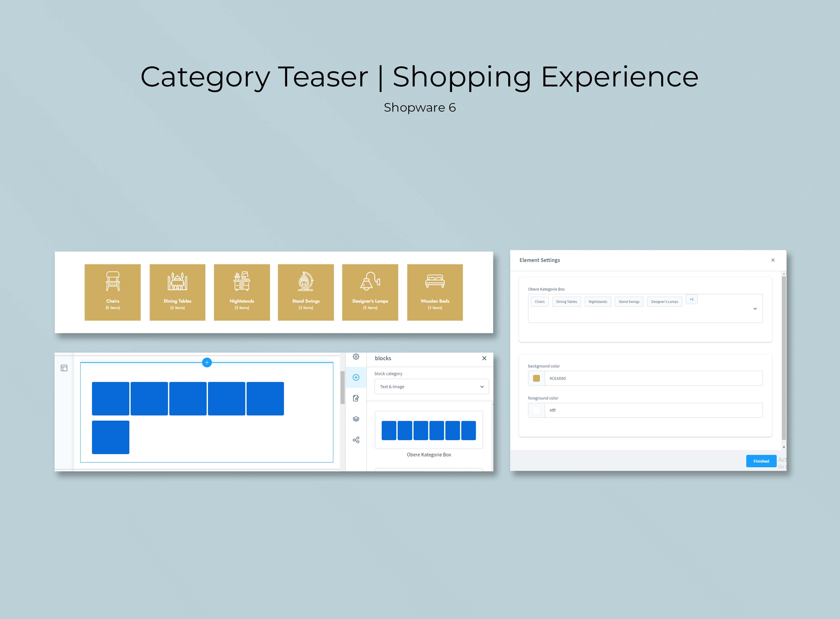Select the first blue placeholder in canvas
Image resolution: width=840 pixels, height=619 pixels.
tap(111, 398)
